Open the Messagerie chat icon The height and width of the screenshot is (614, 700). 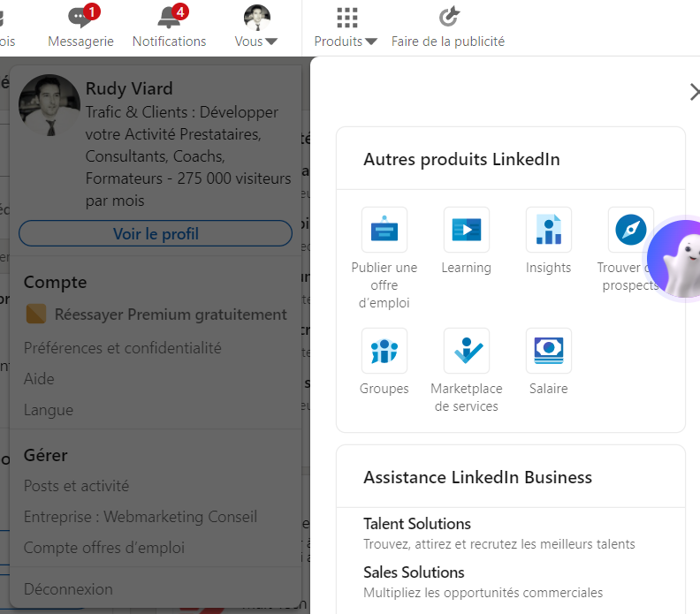click(80, 17)
